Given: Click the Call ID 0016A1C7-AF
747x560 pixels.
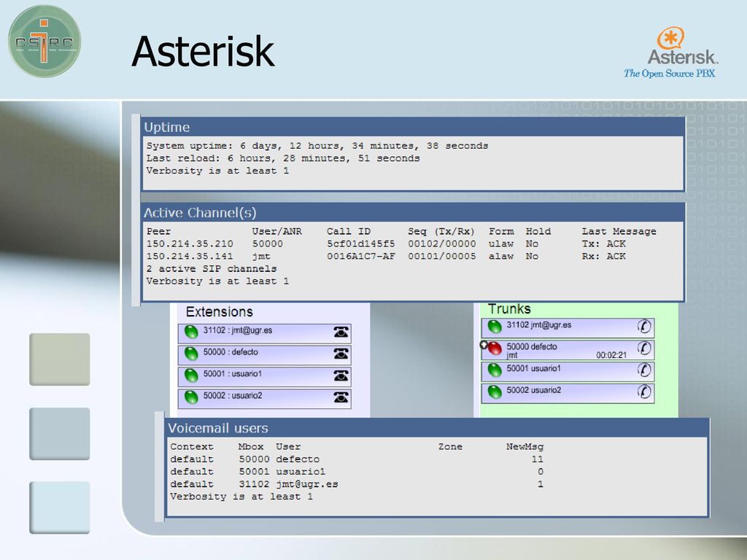Looking at the screenshot, I should pos(360,256).
